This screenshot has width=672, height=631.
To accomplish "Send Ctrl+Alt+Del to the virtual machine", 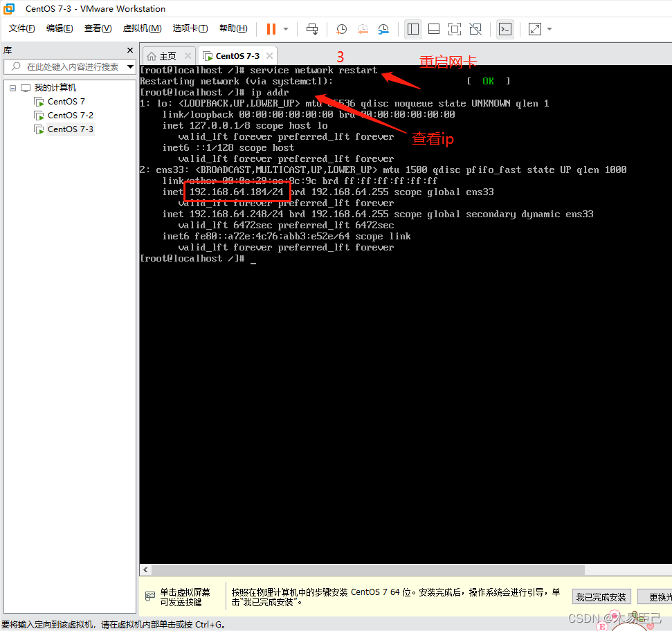I will tap(312, 29).
